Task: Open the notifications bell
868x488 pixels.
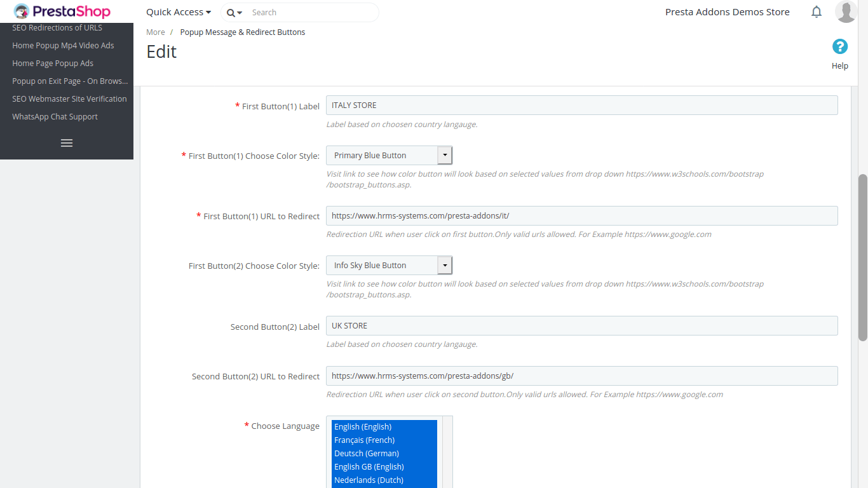Action: pyautogui.click(x=817, y=12)
